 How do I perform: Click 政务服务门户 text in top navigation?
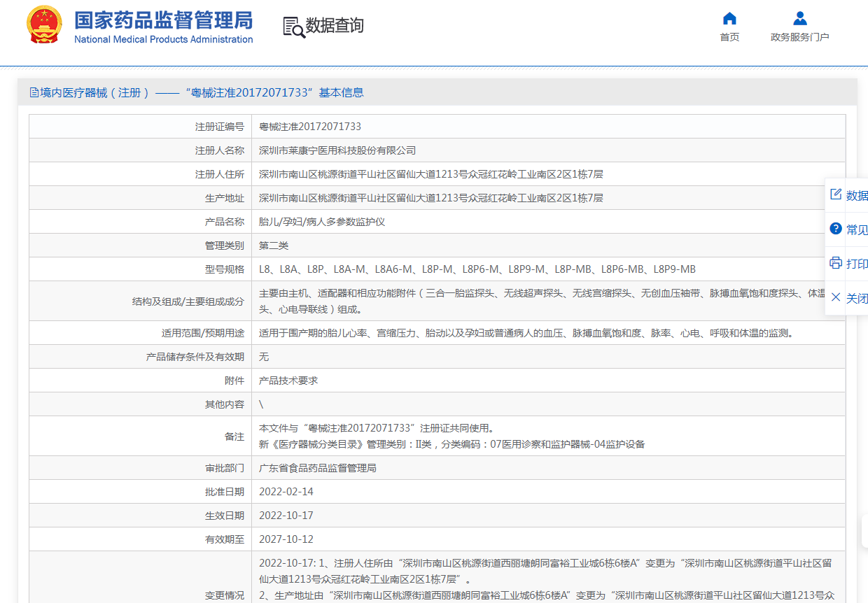pos(799,37)
